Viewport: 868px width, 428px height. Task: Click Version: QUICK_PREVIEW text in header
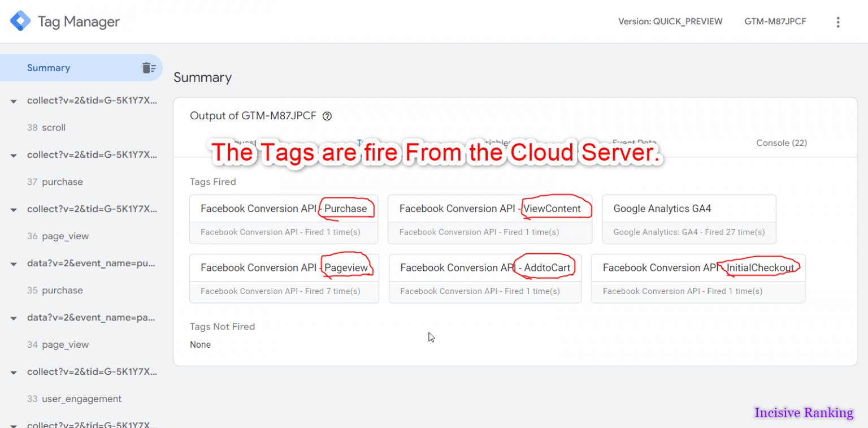[670, 21]
